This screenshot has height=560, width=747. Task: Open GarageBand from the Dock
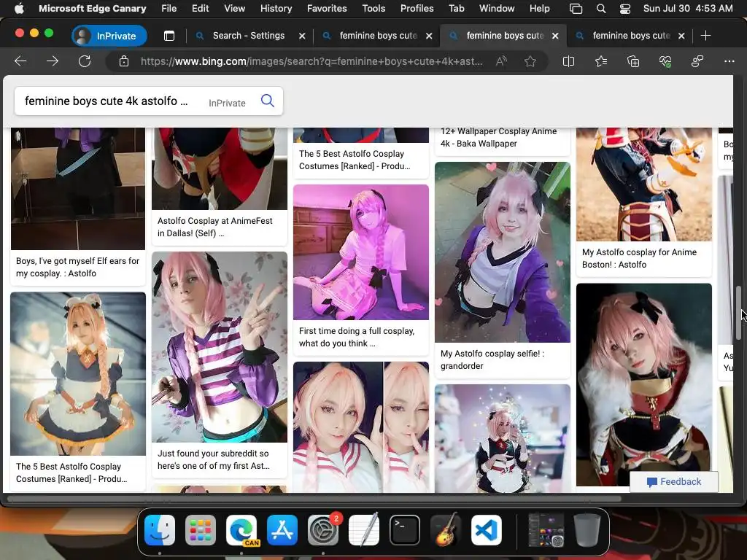(446, 529)
